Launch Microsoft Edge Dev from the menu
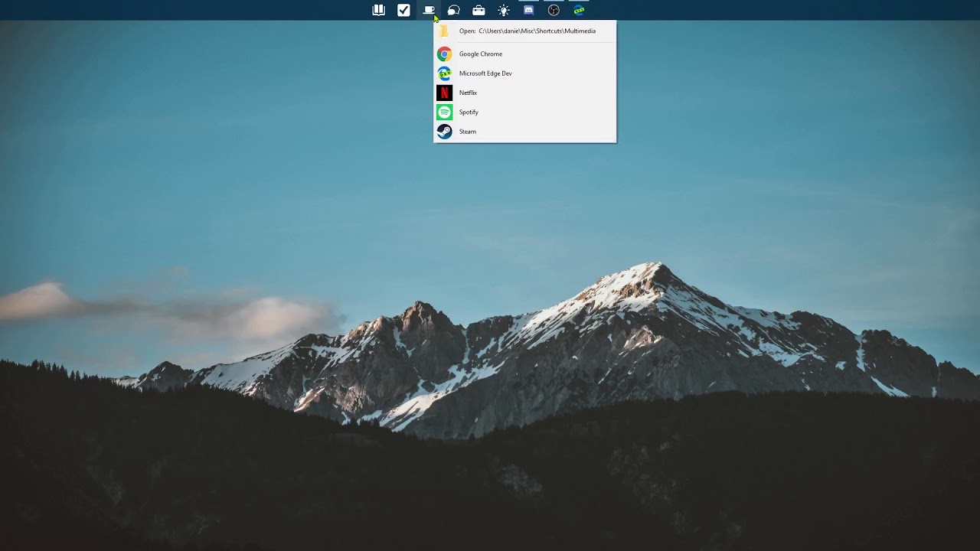 pyautogui.click(x=524, y=73)
